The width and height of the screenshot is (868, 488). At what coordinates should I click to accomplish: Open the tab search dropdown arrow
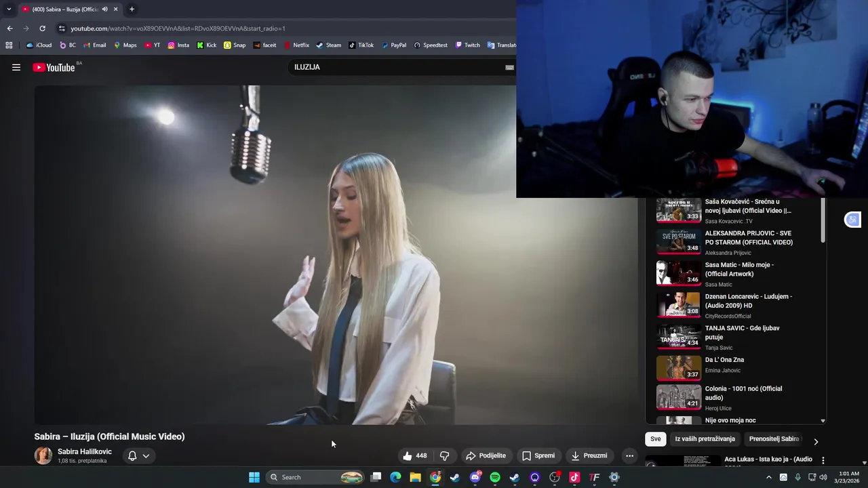9,9
